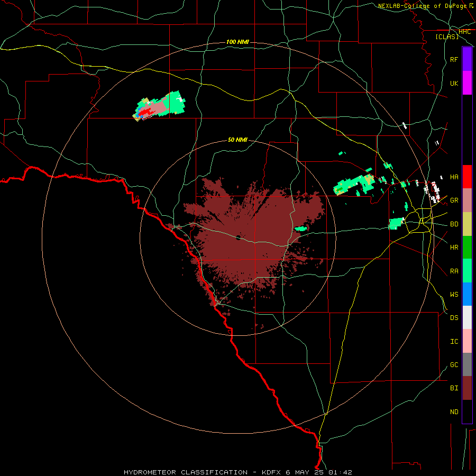Click the HA legend label
Screen dimensions: 476x476
click(x=454, y=177)
